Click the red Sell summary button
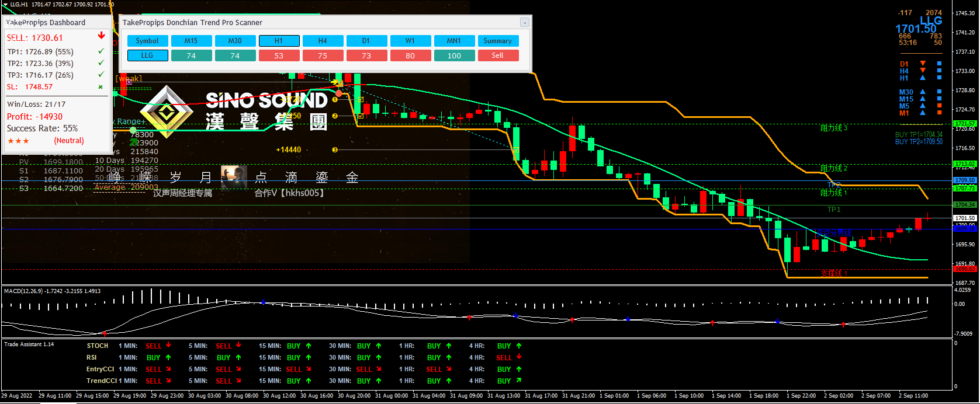Viewport: 980px width, 404px height. (x=498, y=55)
